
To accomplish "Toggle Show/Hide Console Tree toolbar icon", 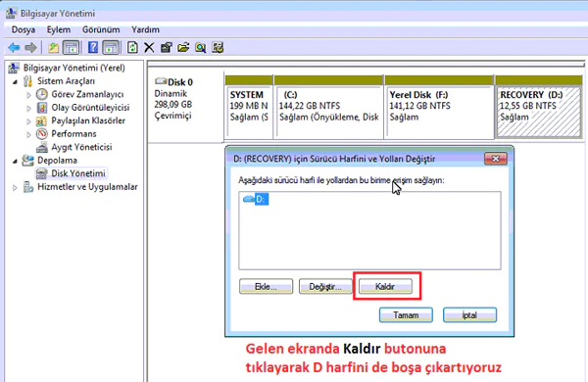I will coord(71,48).
